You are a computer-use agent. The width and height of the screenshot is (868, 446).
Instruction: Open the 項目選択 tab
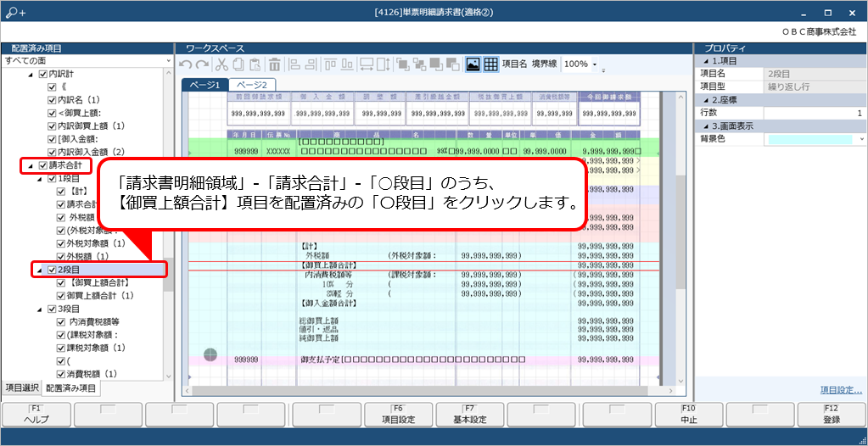coord(21,387)
